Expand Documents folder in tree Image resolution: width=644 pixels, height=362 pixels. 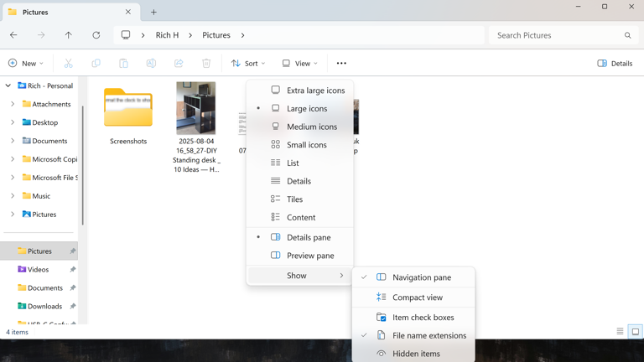pos(13,141)
